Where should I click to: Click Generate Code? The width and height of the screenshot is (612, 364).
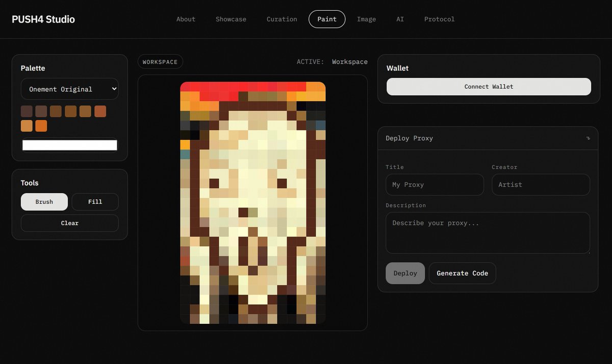[x=463, y=273]
